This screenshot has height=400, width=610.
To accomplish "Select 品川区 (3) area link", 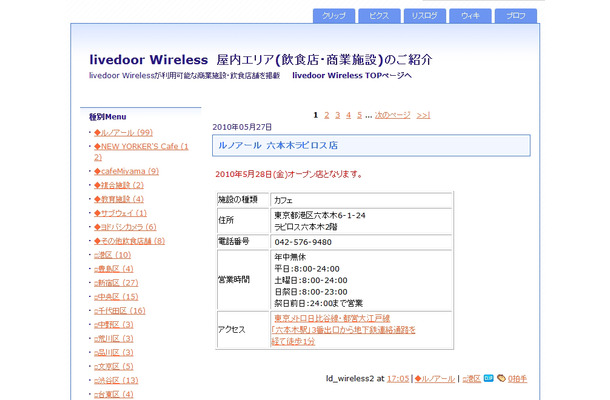I will (114, 353).
